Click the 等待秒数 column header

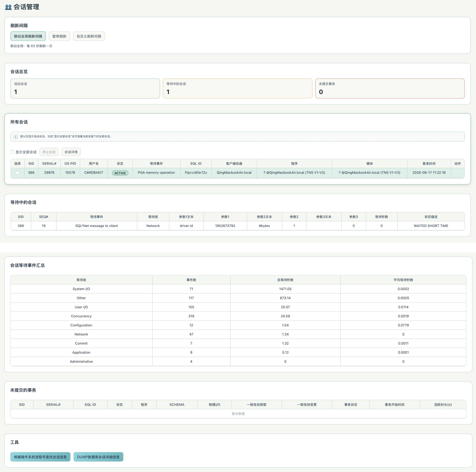coord(381,217)
